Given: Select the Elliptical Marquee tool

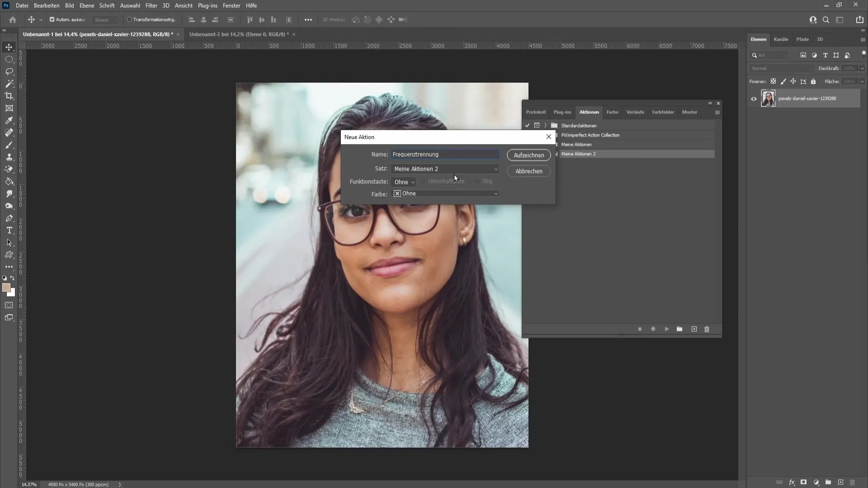Looking at the screenshot, I should [x=9, y=59].
